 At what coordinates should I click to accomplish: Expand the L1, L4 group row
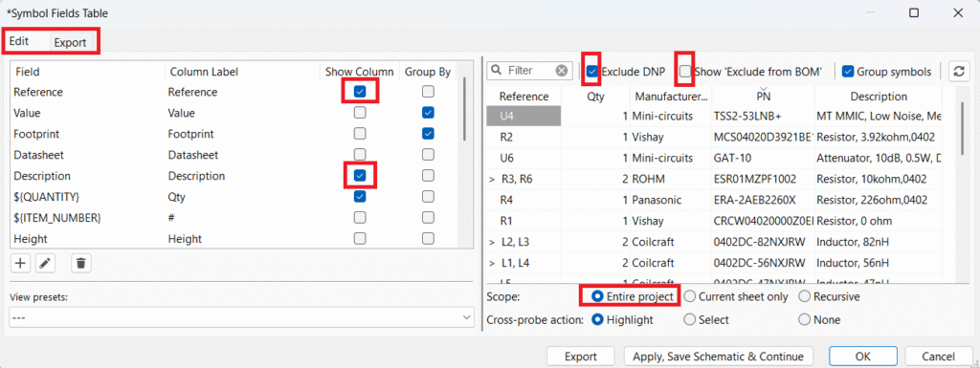(x=493, y=262)
